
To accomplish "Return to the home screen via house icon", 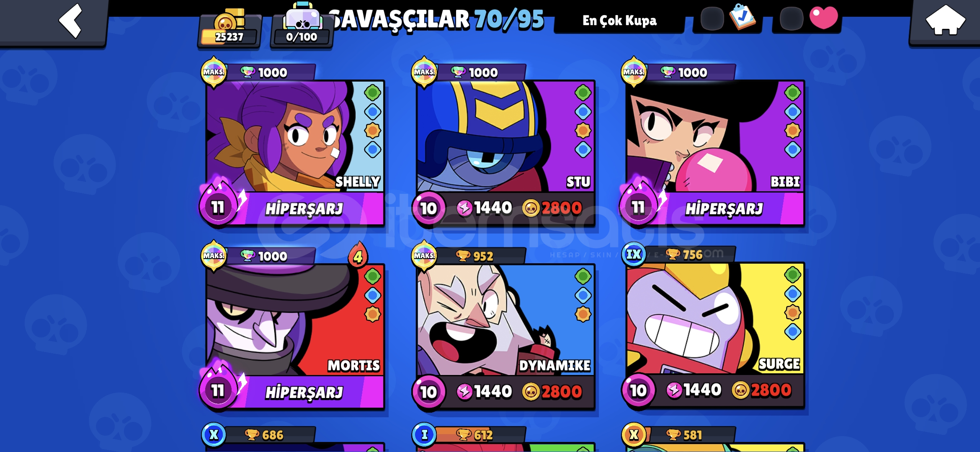I will tap(946, 20).
